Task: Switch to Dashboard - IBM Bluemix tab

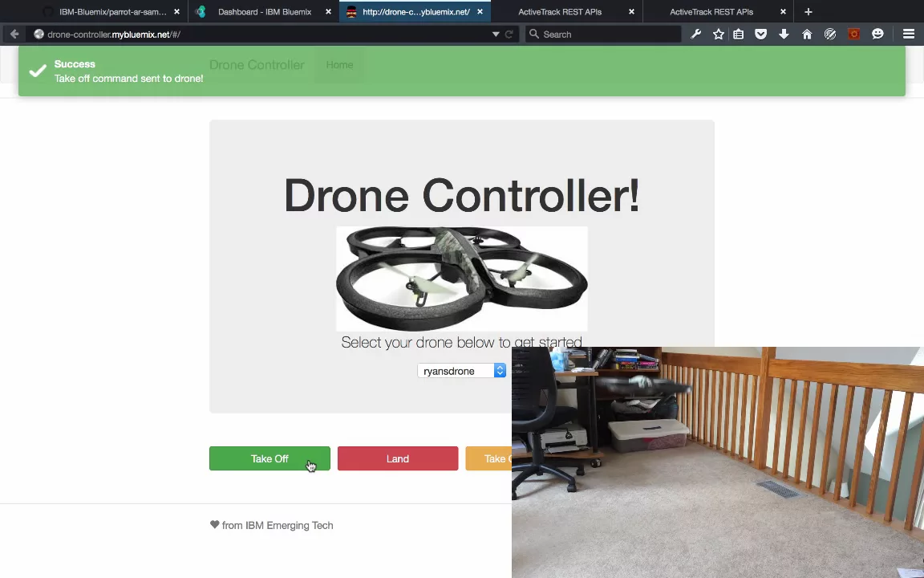Action: pyautogui.click(x=265, y=12)
